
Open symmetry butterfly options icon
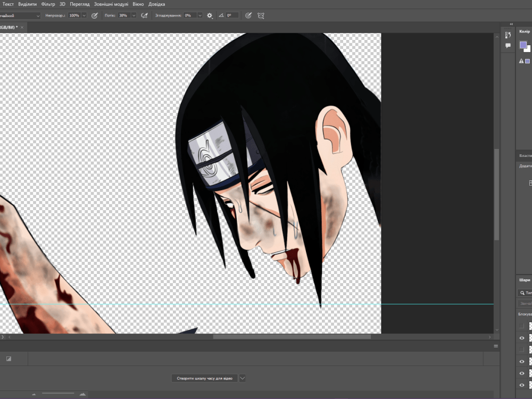coord(261,15)
